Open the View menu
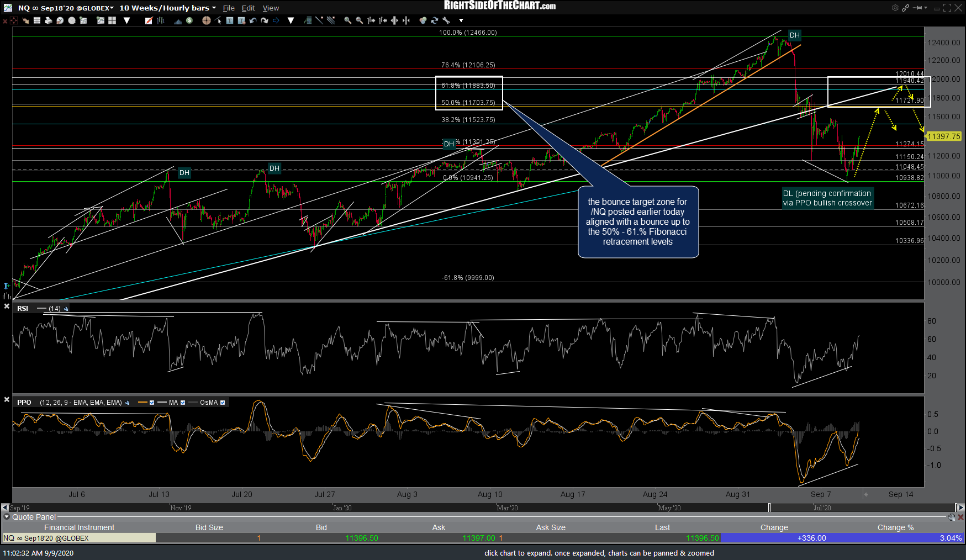This screenshot has width=966, height=560. tap(271, 8)
